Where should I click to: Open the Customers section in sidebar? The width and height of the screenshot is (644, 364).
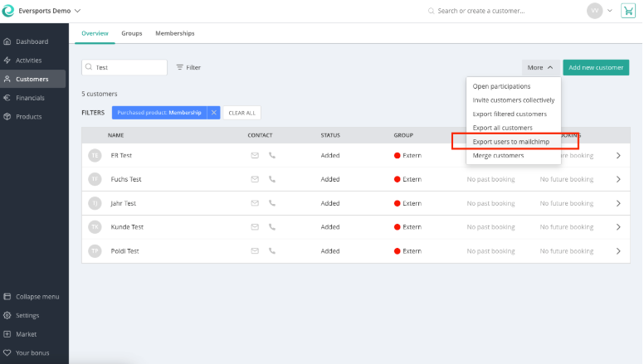point(32,79)
